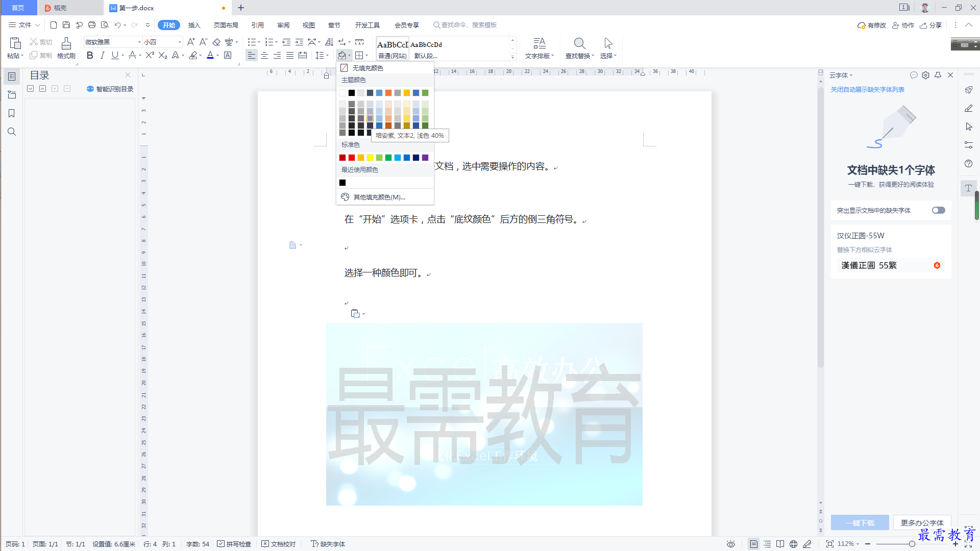Image resolution: width=980 pixels, height=551 pixels.
Task: Select the 漢儀正圓 55繁 replacement font
Action: [x=891, y=265]
